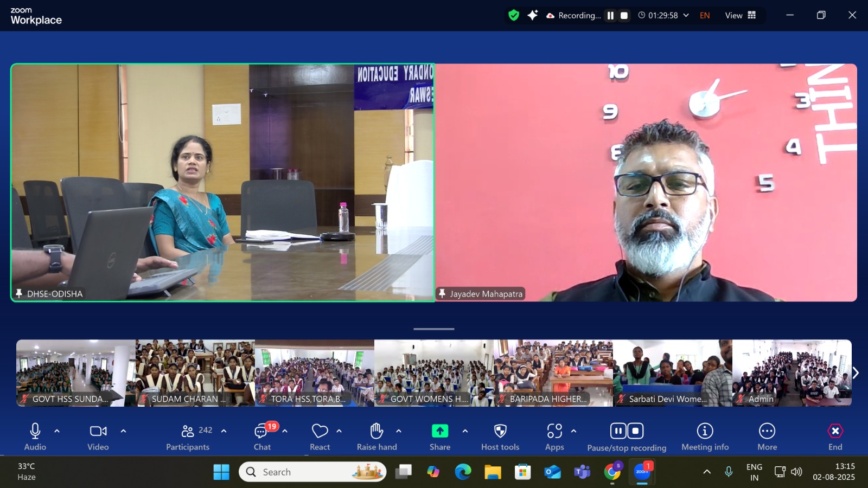Expand audio options arrow next to Audio
Viewport: 868px width, 488px height.
57,431
